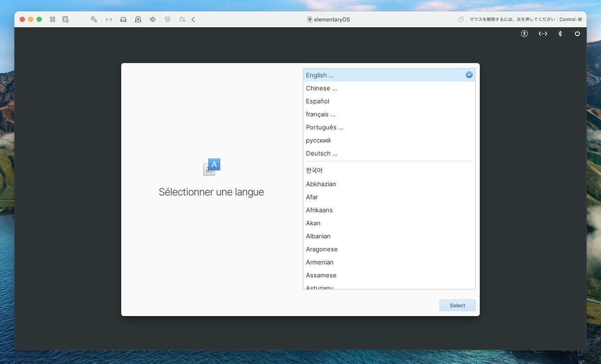Choose Chinese ... in the language list
The width and height of the screenshot is (601, 364).
[x=389, y=88]
